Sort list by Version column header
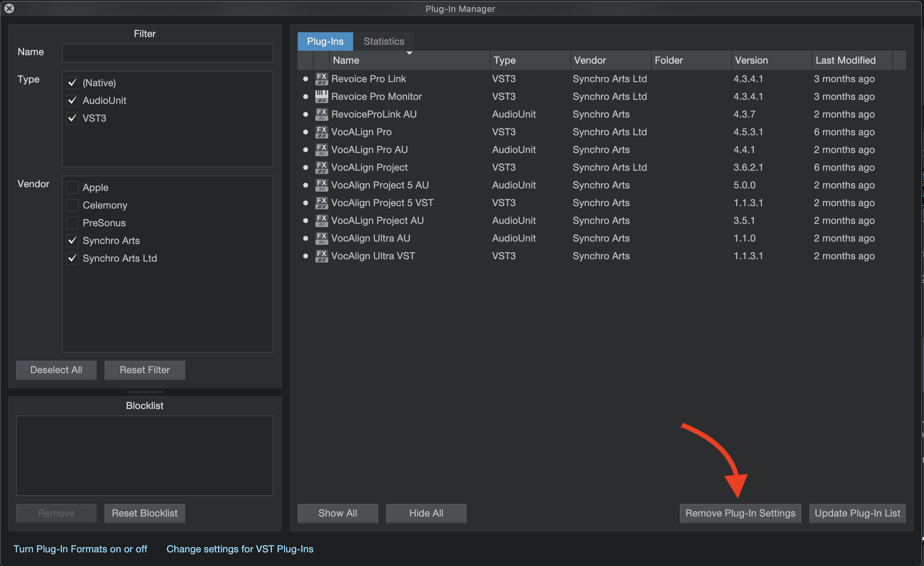 click(x=772, y=60)
